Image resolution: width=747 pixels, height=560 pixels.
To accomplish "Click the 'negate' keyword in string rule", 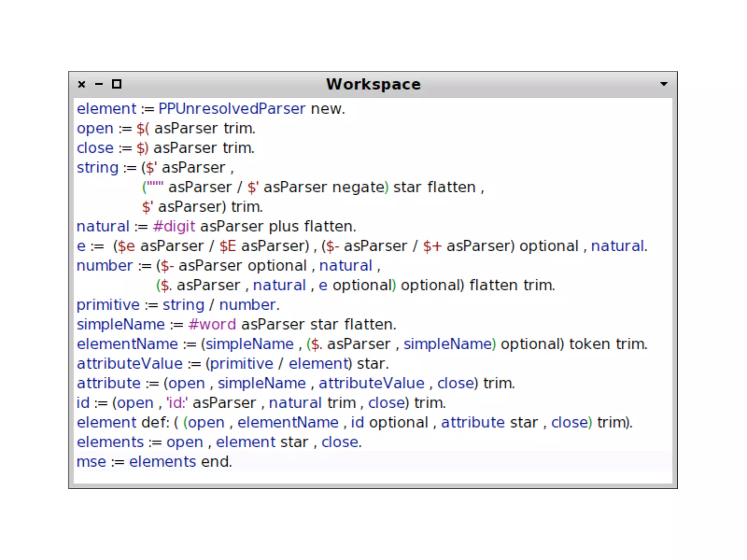I will (358, 187).
